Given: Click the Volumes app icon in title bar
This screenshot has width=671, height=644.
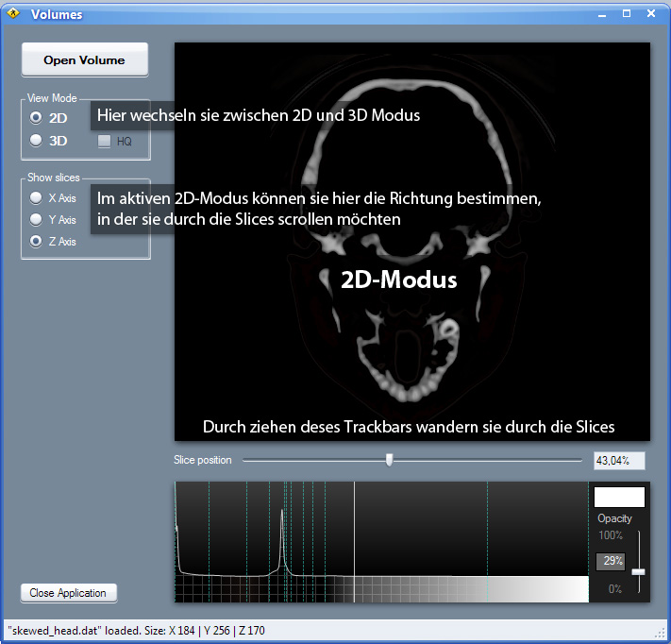Looking at the screenshot, I should pos(13,14).
